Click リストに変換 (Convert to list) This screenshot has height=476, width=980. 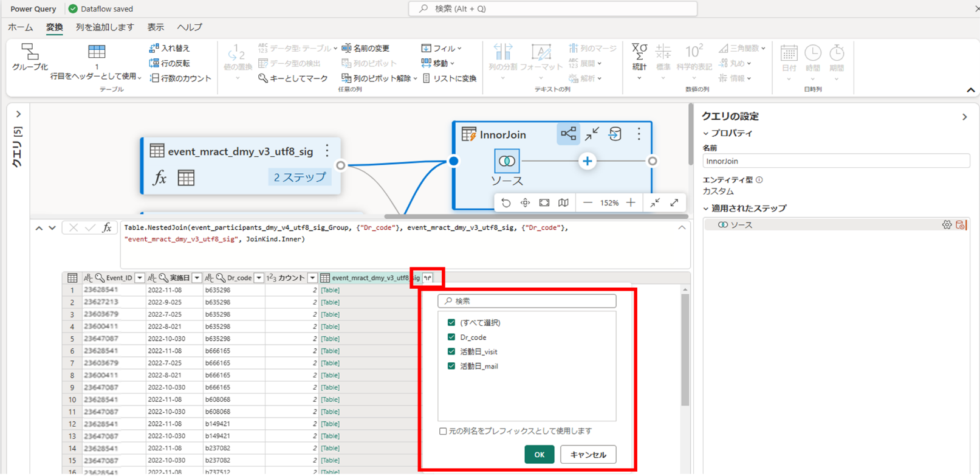tap(449, 78)
